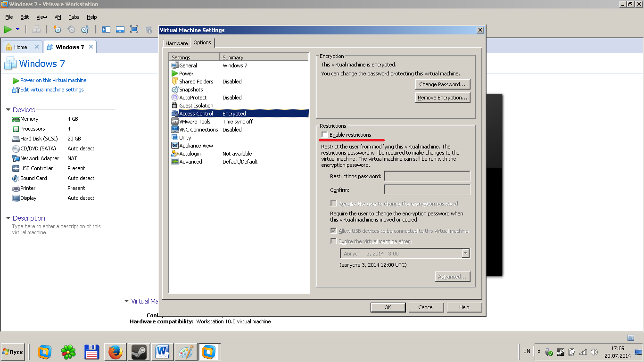Viewport: 644px width, 362px height.
Task: Select Memory device in the Devices list
Action: (29, 119)
